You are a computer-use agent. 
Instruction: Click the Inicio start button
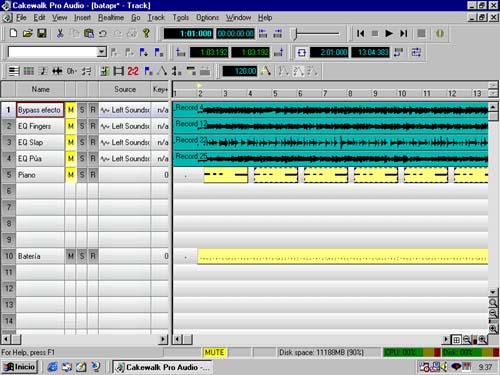(x=19, y=367)
